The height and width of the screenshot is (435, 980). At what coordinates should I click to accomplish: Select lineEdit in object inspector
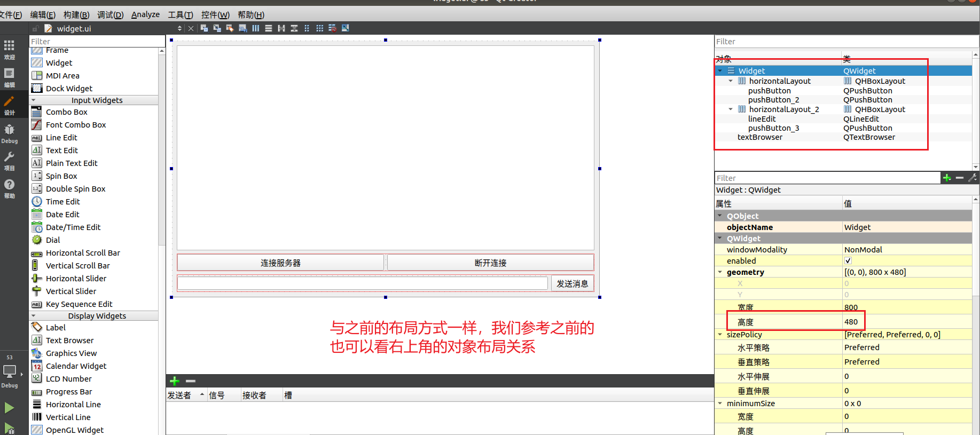click(762, 119)
